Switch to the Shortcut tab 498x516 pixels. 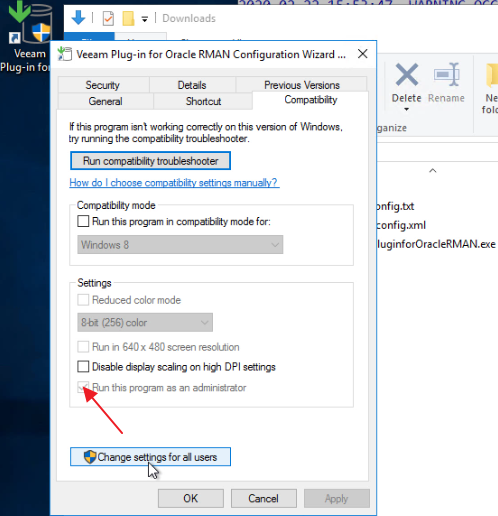click(x=203, y=101)
